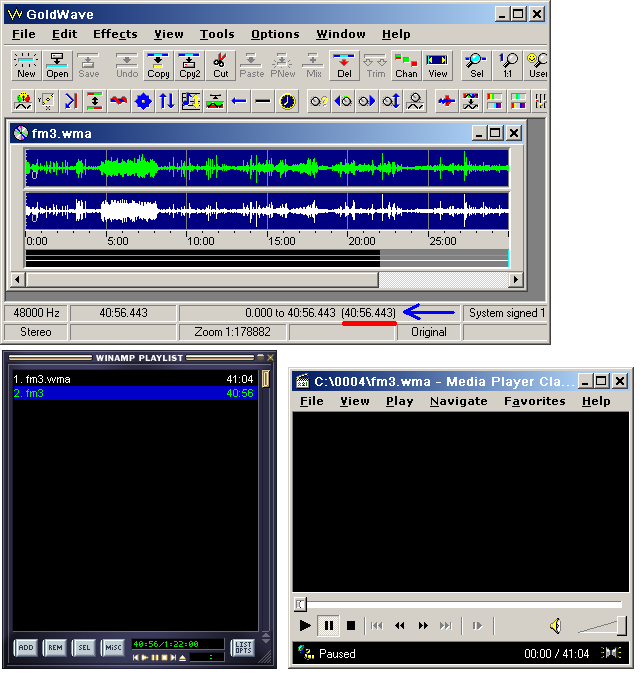Click the User zoom smiley icon
Image resolution: width=644 pixels, height=678 pixels.
tap(537, 65)
